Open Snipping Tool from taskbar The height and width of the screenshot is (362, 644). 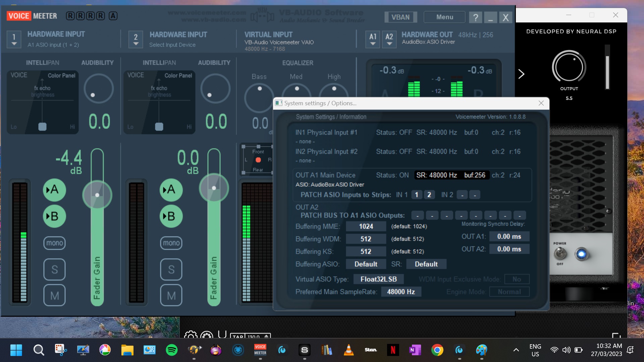pyautogui.click(x=61, y=350)
